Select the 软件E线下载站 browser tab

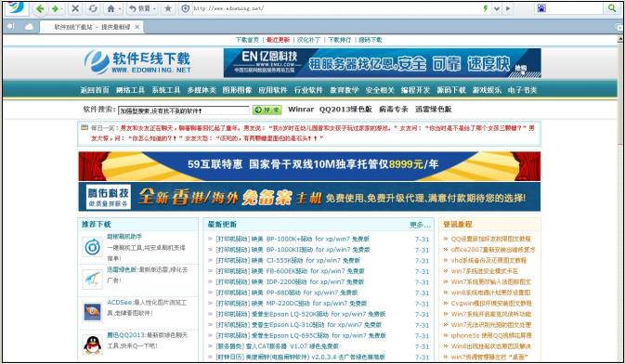click(92, 27)
